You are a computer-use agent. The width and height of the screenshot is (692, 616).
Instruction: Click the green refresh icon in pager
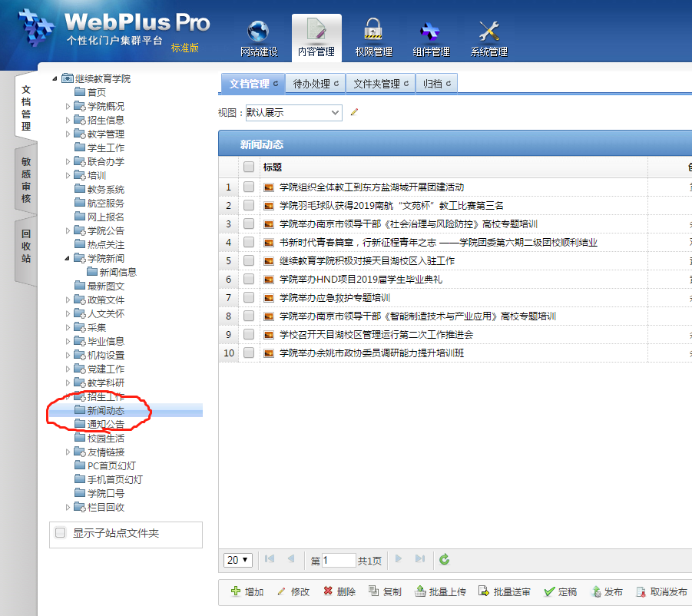click(444, 560)
